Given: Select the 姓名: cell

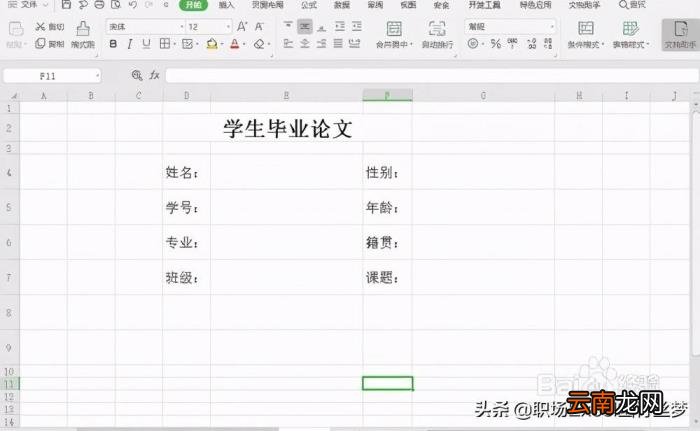Looking at the screenshot, I should pyautogui.click(x=187, y=172).
